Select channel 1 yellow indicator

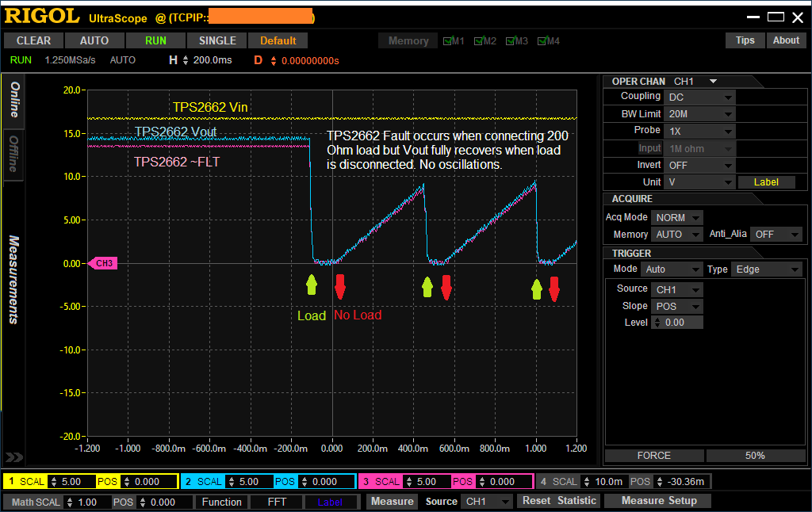point(11,481)
